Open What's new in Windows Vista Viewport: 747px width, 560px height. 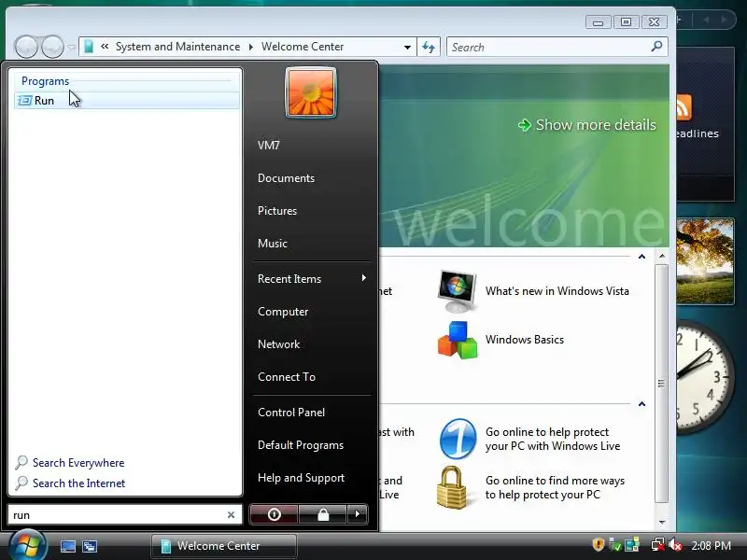coord(533,291)
